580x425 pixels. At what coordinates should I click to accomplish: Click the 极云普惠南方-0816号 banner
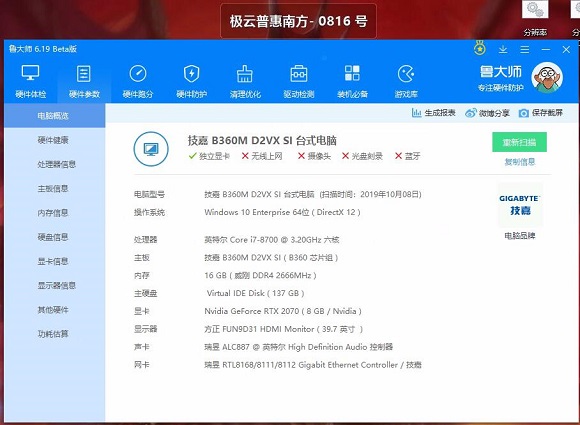point(299,21)
